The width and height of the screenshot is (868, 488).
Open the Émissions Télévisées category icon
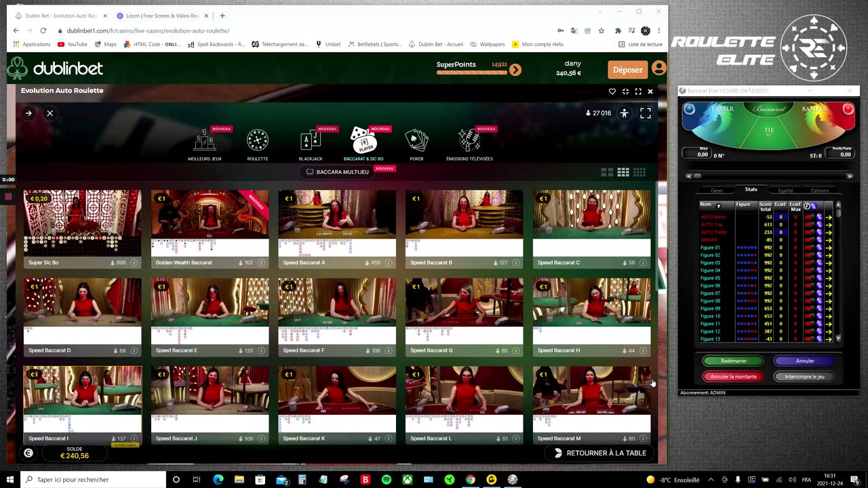[x=469, y=140]
